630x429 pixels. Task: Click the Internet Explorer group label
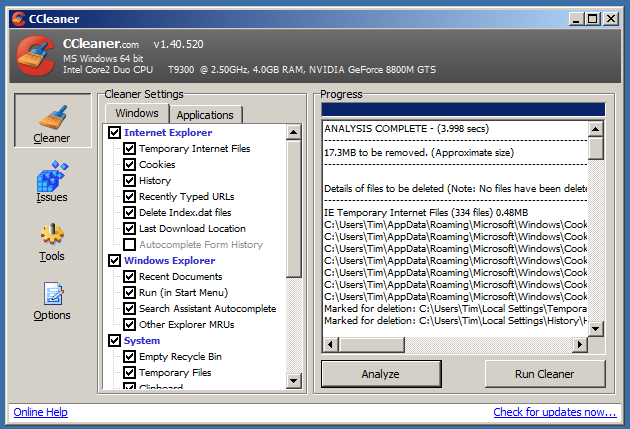(x=168, y=133)
